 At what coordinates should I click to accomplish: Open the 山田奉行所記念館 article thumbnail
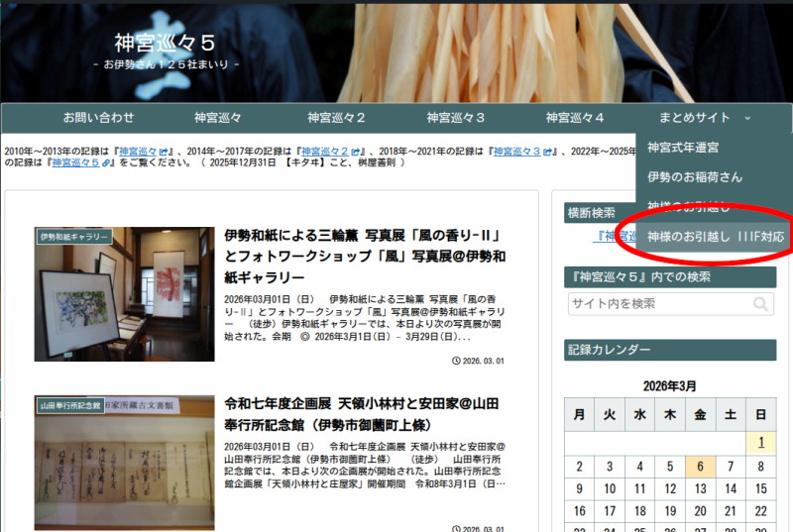click(124, 463)
